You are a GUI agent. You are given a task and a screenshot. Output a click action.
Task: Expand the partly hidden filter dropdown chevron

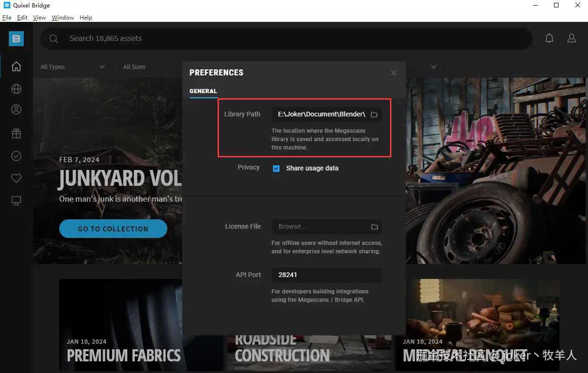coord(434,67)
